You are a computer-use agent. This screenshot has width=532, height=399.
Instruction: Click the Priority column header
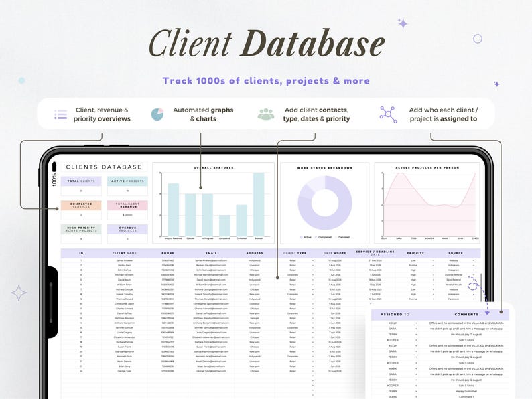click(x=415, y=253)
